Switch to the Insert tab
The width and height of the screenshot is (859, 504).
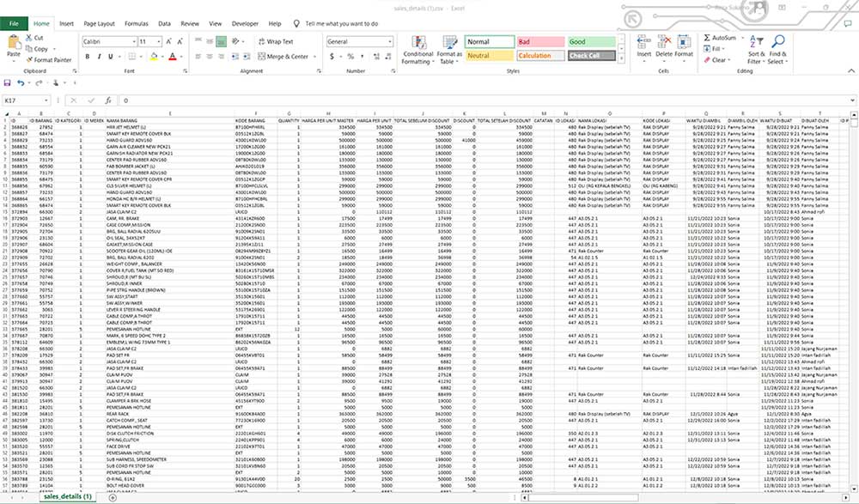[66, 23]
